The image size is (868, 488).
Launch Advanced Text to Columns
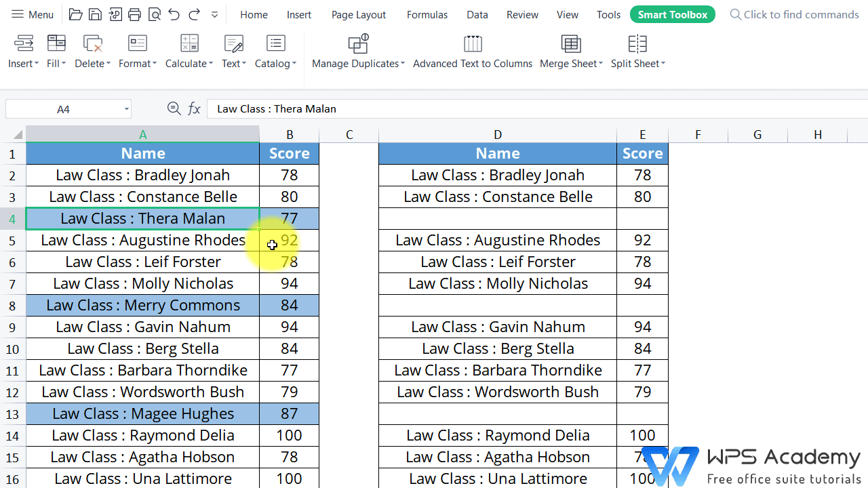tap(473, 53)
